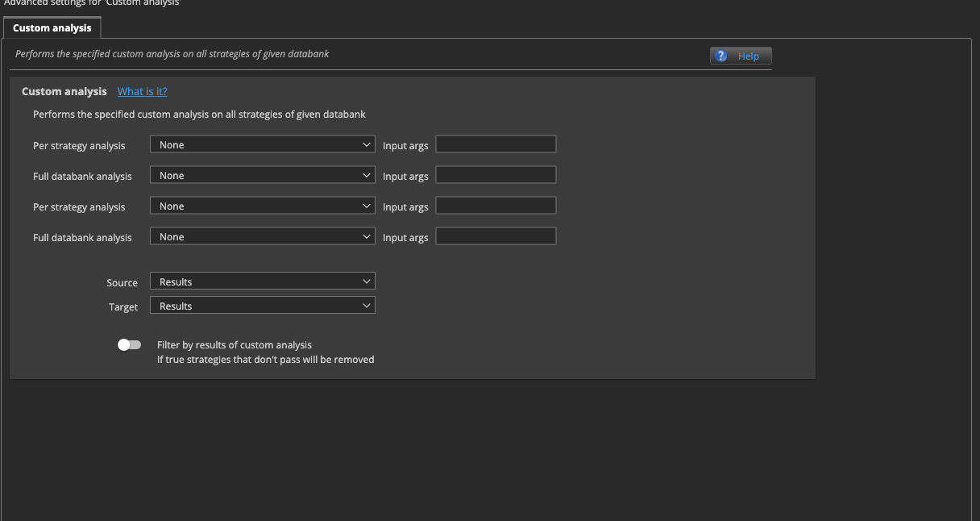The image size is (980, 521).
Task: Click the italic 'Performs the specified custom analysis' description
Action: pyautogui.click(x=172, y=53)
